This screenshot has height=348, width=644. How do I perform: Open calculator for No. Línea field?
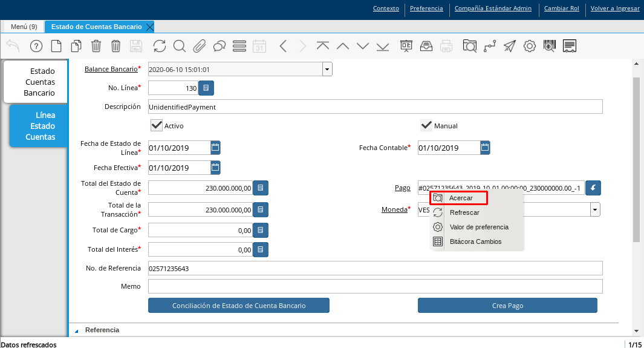pyautogui.click(x=206, y=88)
